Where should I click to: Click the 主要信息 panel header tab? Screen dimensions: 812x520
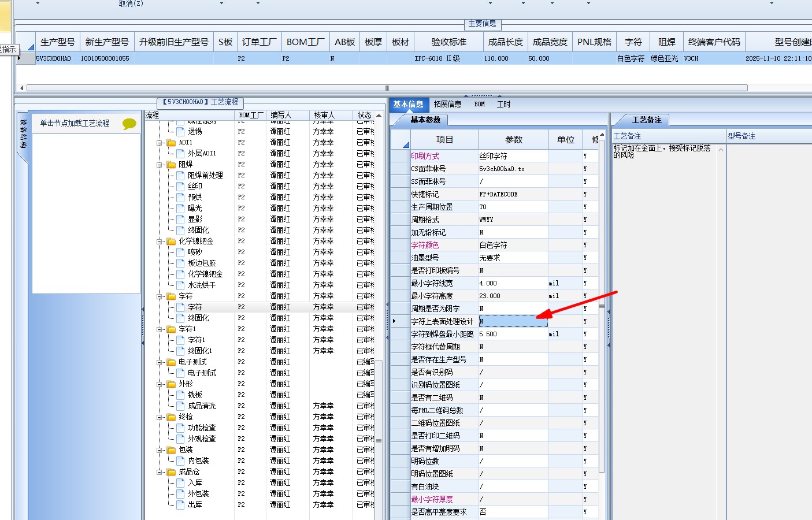(x=483, y=24)
